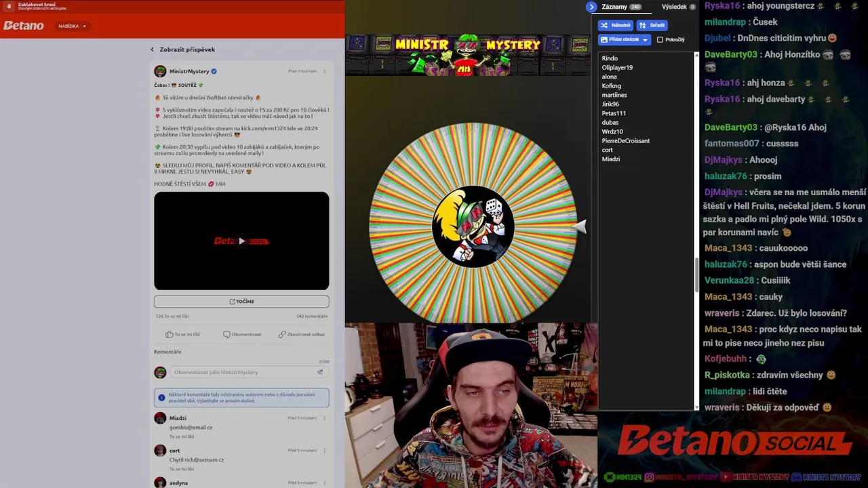Click 126 To se mi líbí count
868x488 pixels.
click(172, 317)
